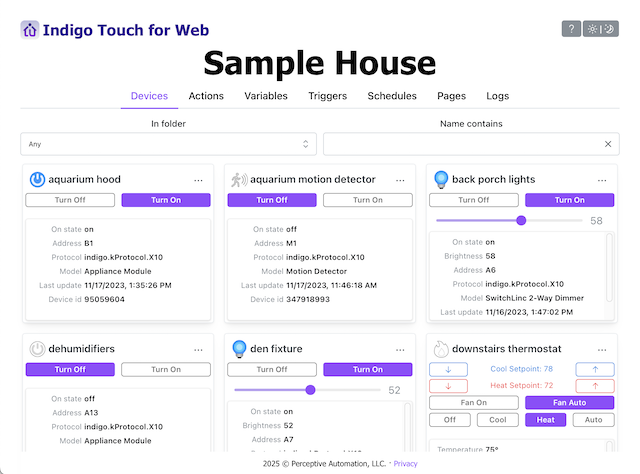Open the Triggers tab
This screenshot has width=640, height=474.
pos(328,96)
